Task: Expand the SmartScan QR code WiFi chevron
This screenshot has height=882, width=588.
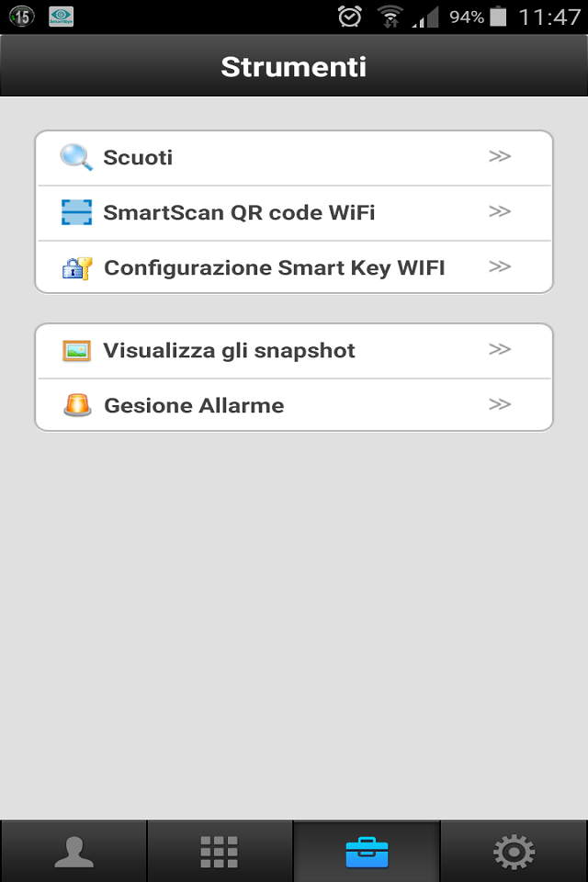Action: pyautogui.click(x=500, y=211)
